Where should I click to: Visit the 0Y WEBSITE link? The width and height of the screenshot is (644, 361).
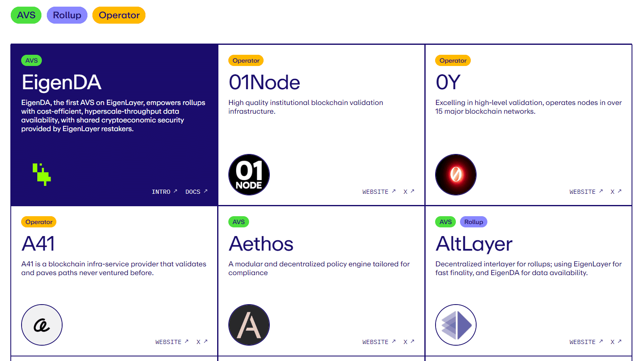[x=586, y=192]
